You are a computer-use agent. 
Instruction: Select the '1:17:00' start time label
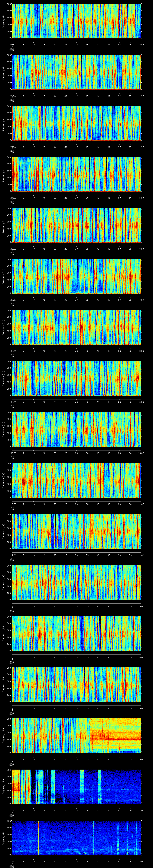click(12, 861)
